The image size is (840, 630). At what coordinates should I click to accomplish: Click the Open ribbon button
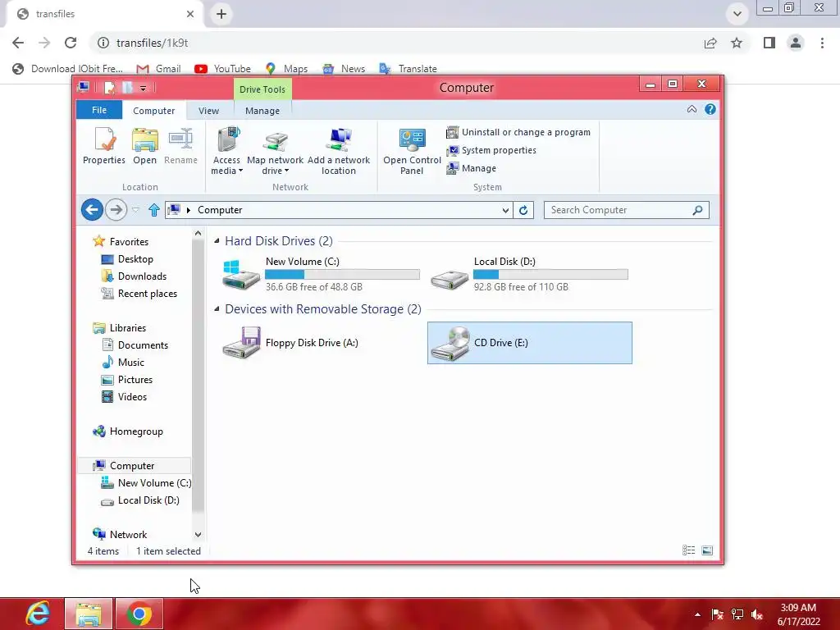tap(144, 146)
